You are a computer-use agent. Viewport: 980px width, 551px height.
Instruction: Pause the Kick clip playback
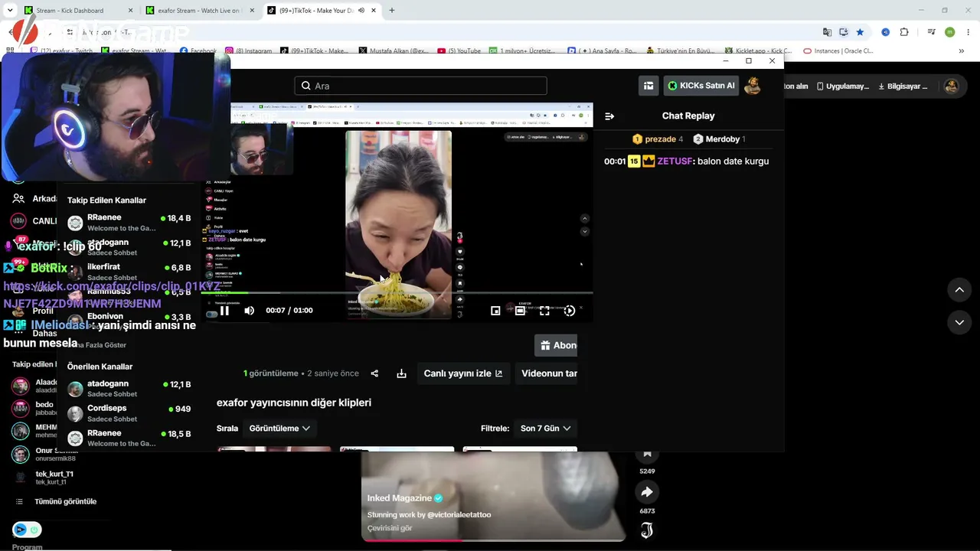[x=224, y=311]
